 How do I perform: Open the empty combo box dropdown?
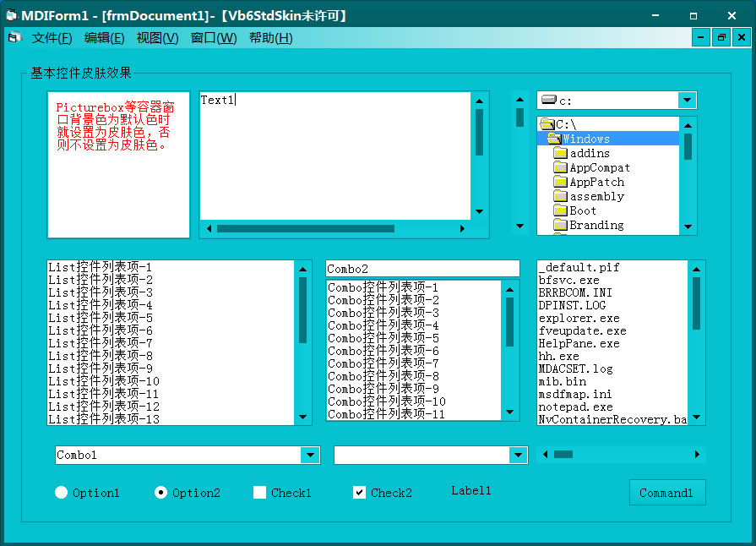tap(518, 456)
